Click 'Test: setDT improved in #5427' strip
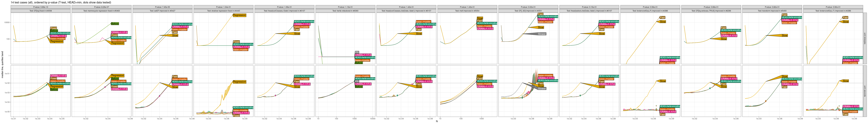Screen dimensions: 868x124 click(162, 11)
